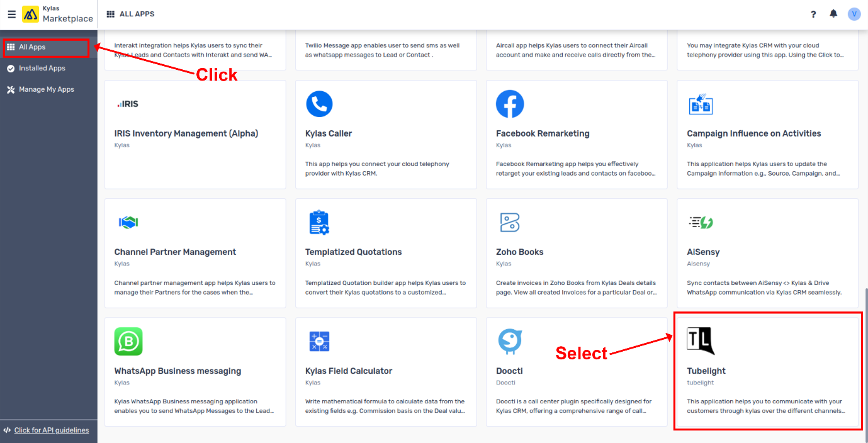Click the Facebook Remarketing logo icon
Viewport: 868px width, 443px height.
[x=510, y=104]
